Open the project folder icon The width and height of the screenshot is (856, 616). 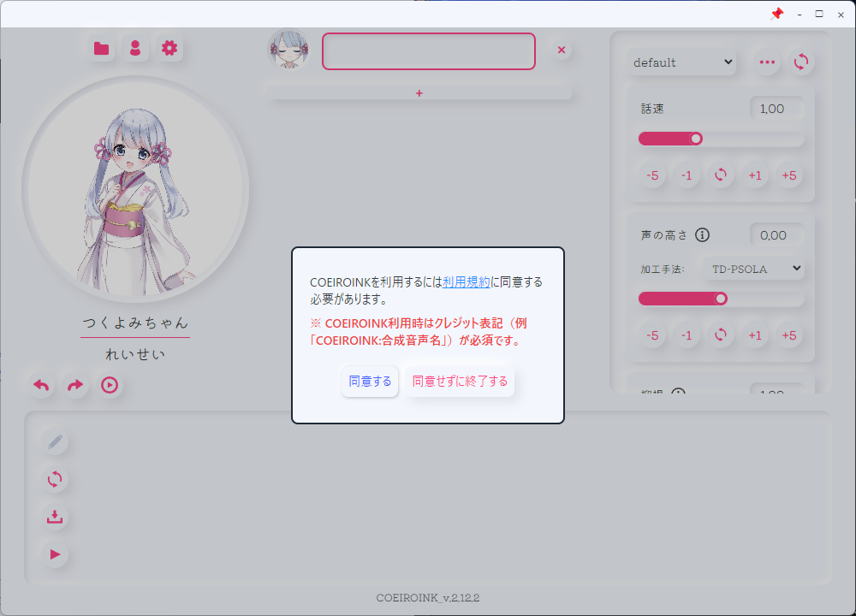point(102,49)
